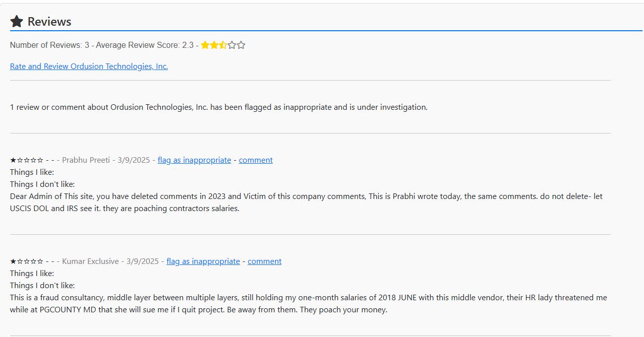Screen dimensions: 644x337
Task: Click the yellow average rating stars
Action: tap(222, 45)
